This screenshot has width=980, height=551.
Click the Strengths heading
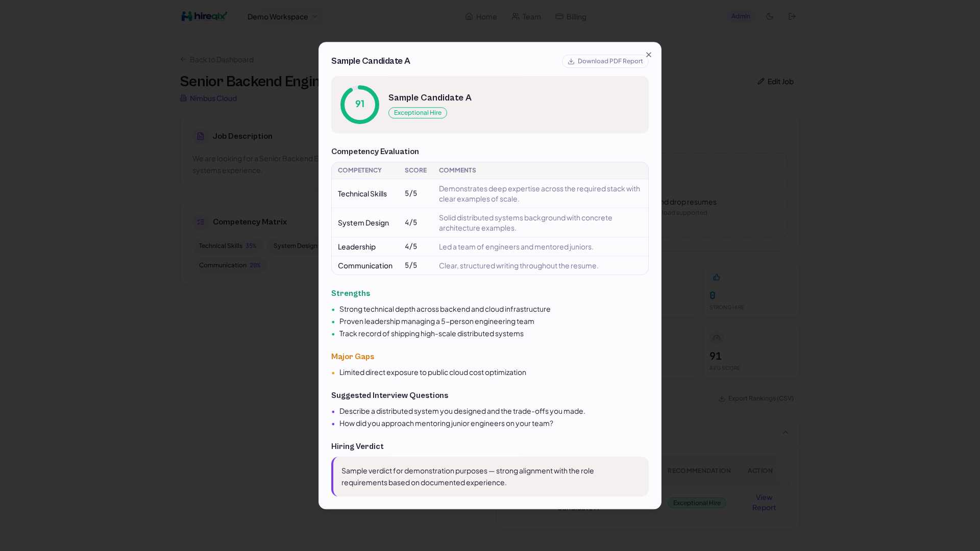(351, 293)
